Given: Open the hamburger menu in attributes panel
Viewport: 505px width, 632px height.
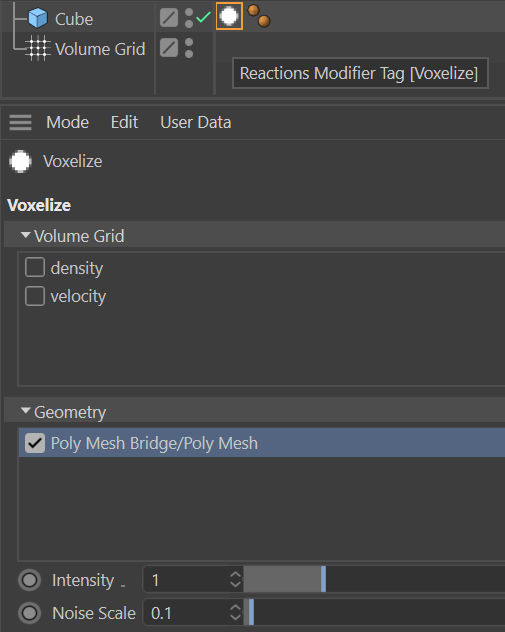Looking at the screenshot, I should [x=21, y=122].
